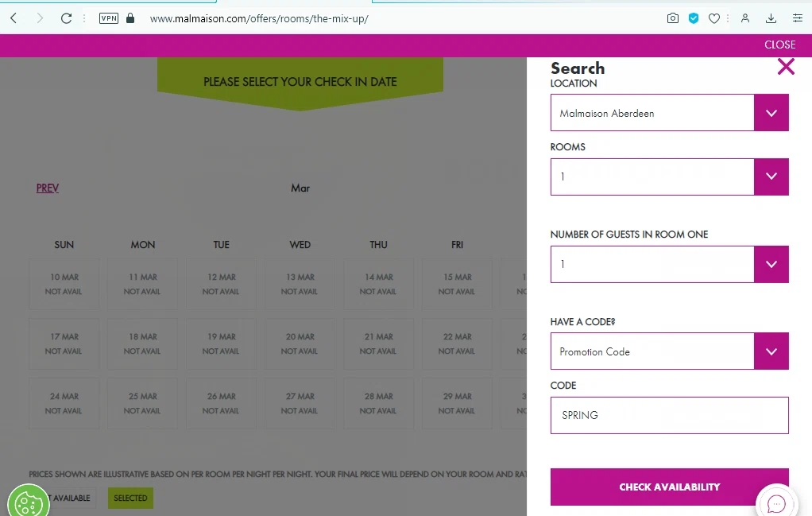Open the browser profile account icon
The width and height of the screenshot is (812, 516).
[745, 18]
